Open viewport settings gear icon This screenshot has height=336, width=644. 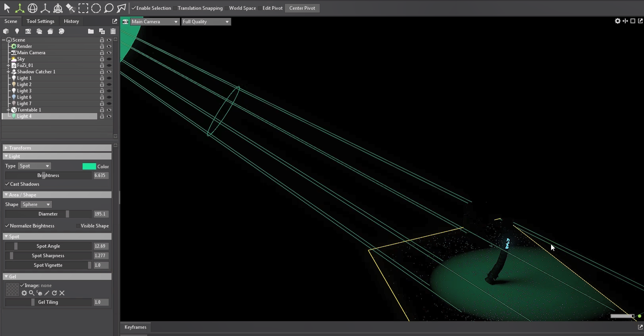(617, 21)
